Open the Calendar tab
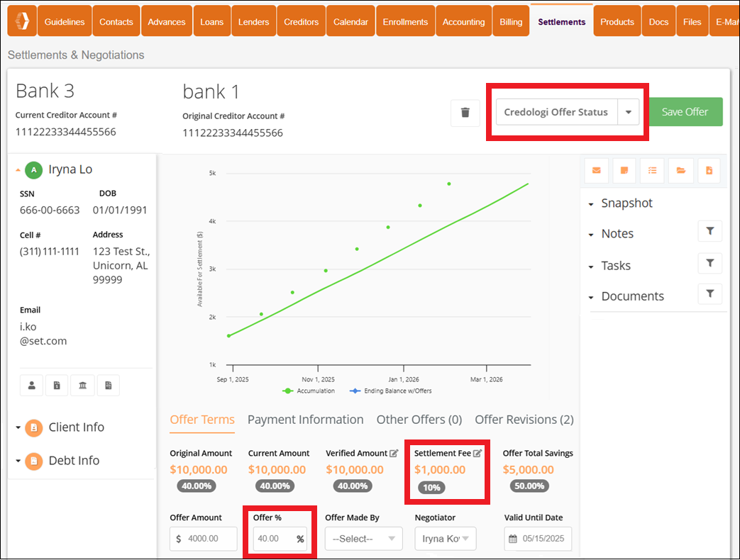 pyautogui.click(x=350, y=21)
